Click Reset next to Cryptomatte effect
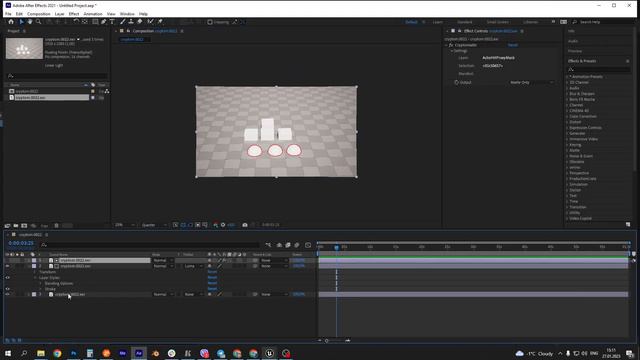Viewport: 640px width, 360px height. point(513,45)
